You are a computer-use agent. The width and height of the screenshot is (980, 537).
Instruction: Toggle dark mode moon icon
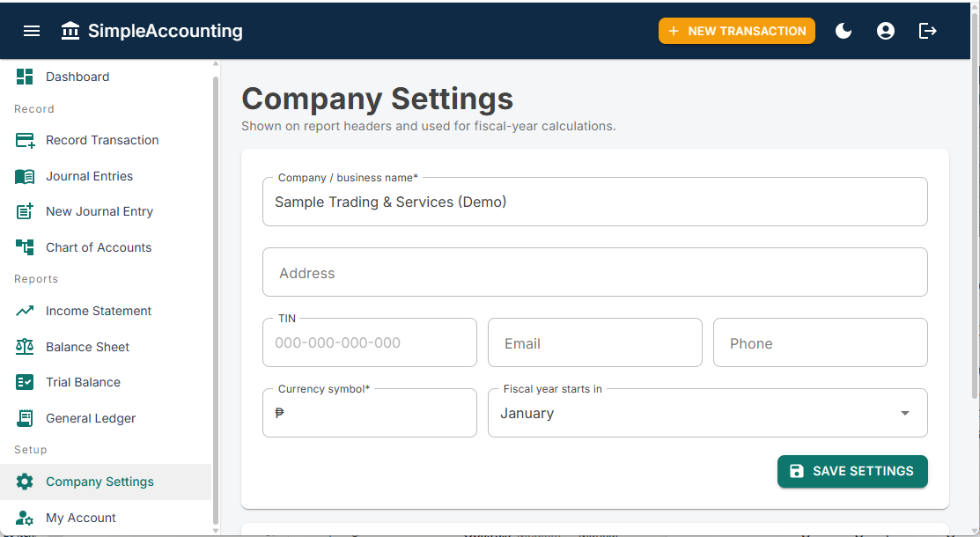844,31
